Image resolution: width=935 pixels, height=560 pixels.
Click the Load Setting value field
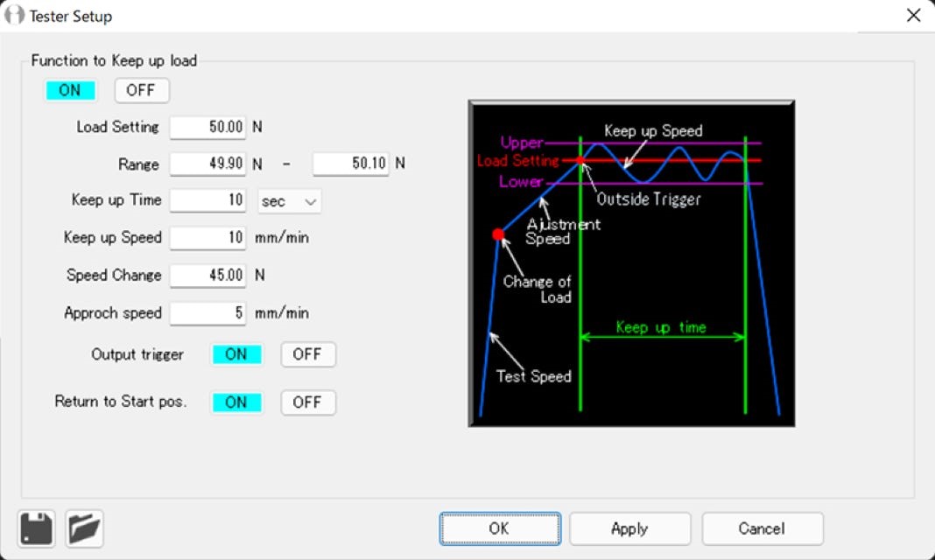pyautogui.click(x=208, y=127)
